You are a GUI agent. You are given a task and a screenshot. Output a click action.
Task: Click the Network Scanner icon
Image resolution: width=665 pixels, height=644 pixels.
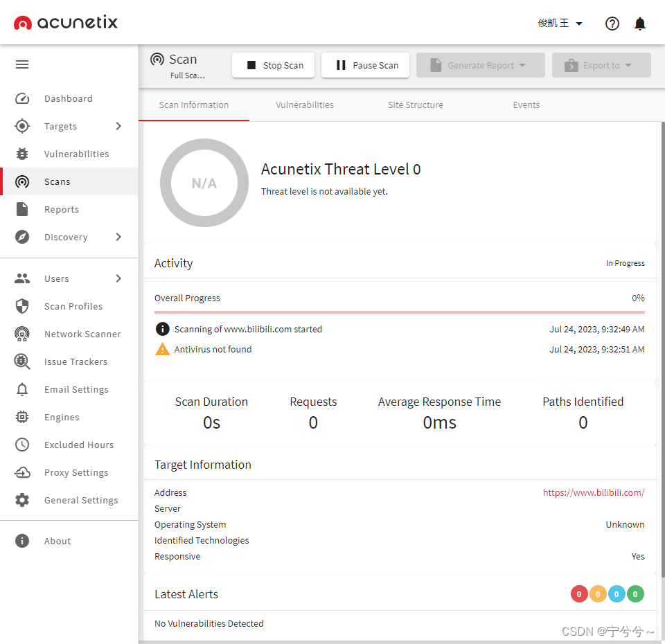[22, 334]
